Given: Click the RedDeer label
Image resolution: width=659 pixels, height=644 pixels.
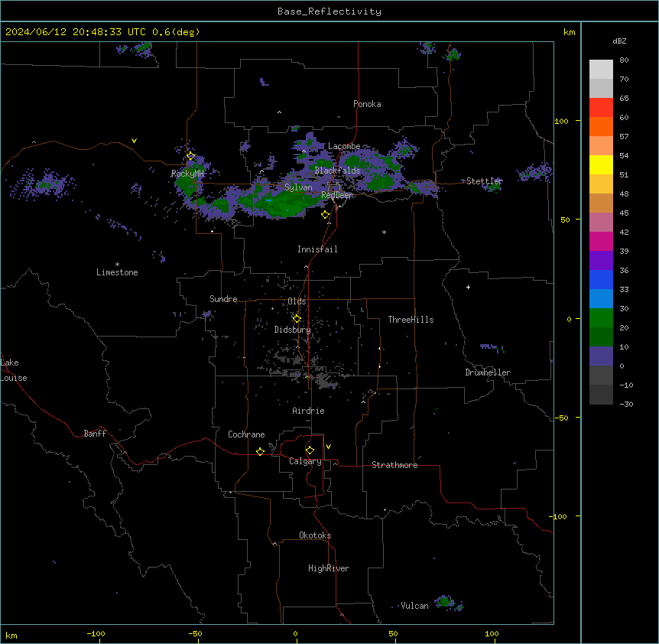Looking at the screenshot, I should 337,195.
